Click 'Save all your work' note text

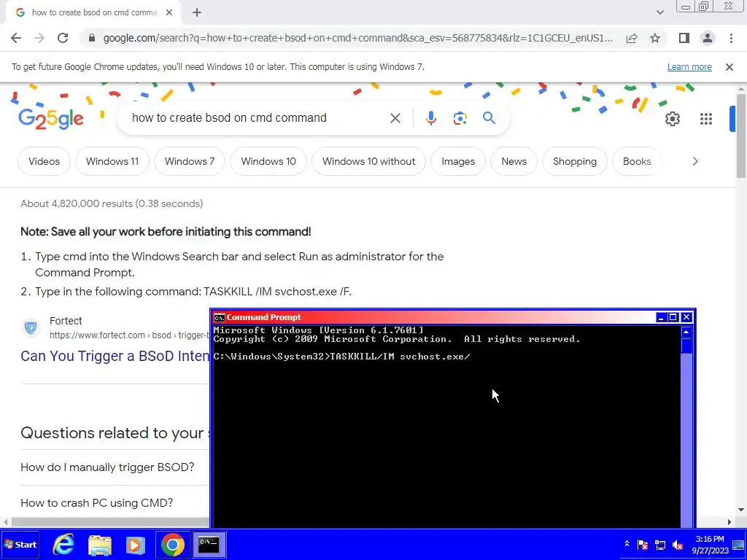[x=166, y=232]
